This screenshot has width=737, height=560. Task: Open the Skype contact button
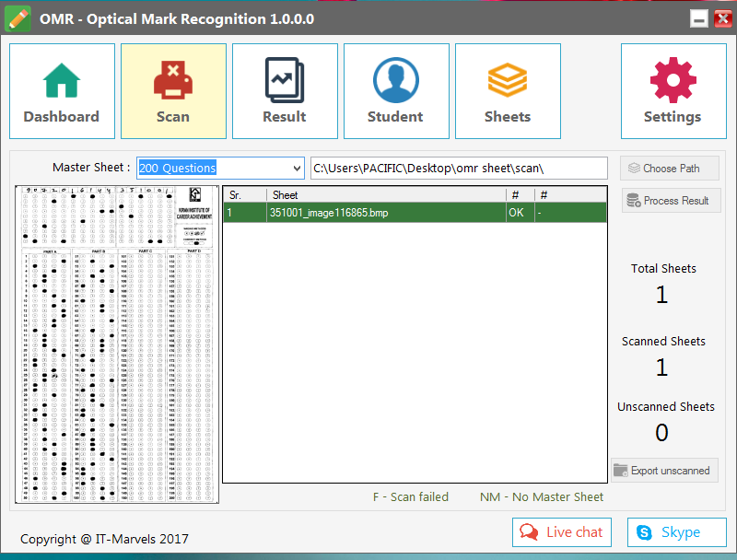677,532
